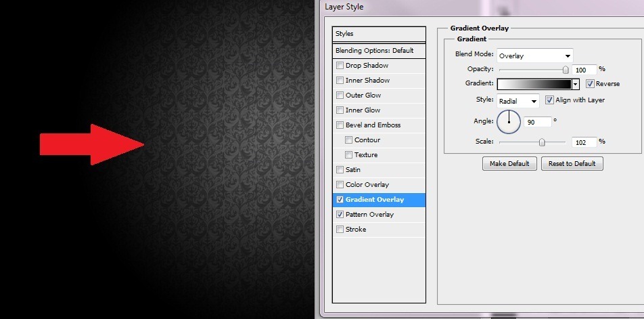Enable the Drop Shadow checkbox

(x=340, y=66)
